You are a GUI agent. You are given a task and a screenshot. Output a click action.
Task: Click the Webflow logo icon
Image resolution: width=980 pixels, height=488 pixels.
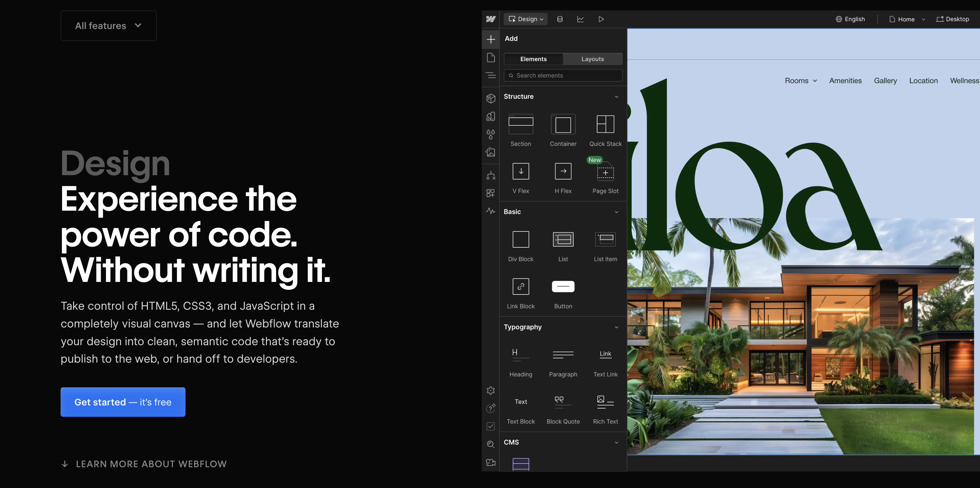491,19
